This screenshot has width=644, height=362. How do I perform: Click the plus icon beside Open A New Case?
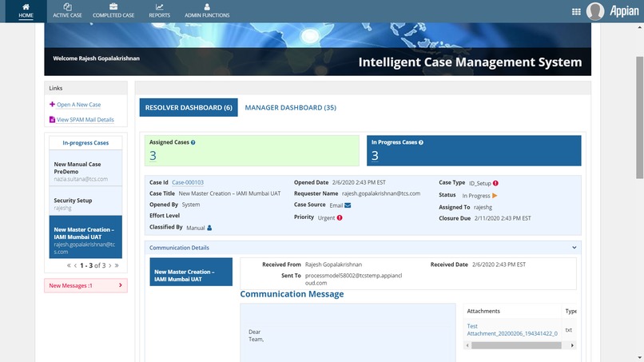(x=52, y=105)
